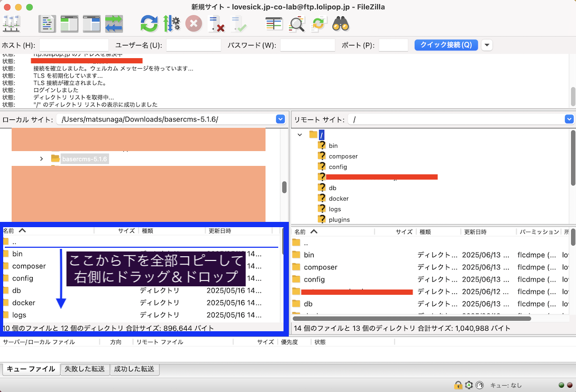This screenshot has height=392, width=576.
Task: Select the db folder in remote file list
Action: point(308,304)
